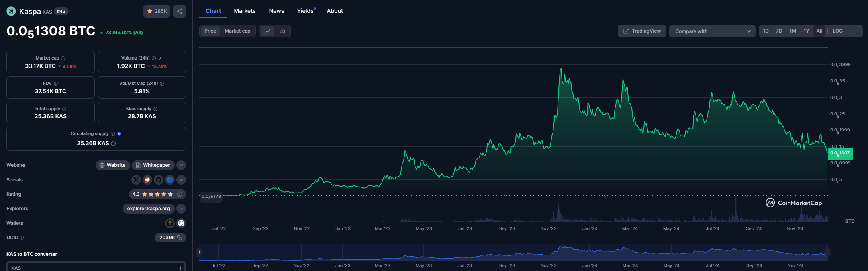Open the three-dot more chart options
This screenshot has height=271, width=868.
coord(856,31)
